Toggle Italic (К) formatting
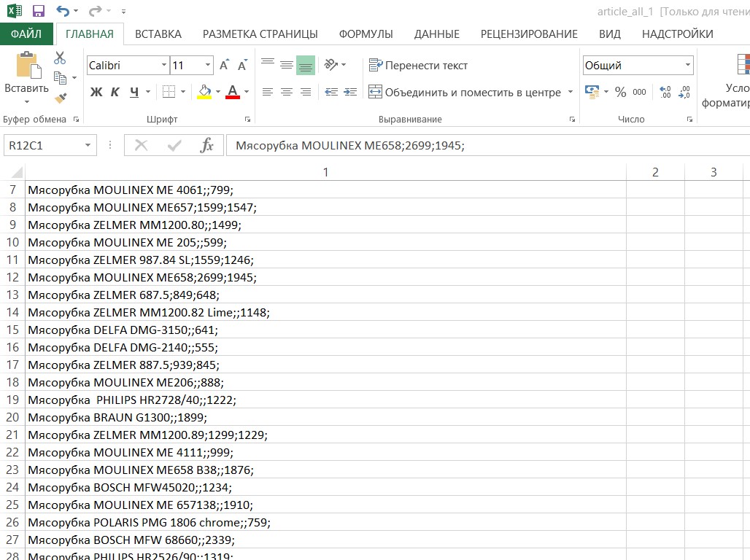The width and height of the screenshot is (750, 560). 115,92
